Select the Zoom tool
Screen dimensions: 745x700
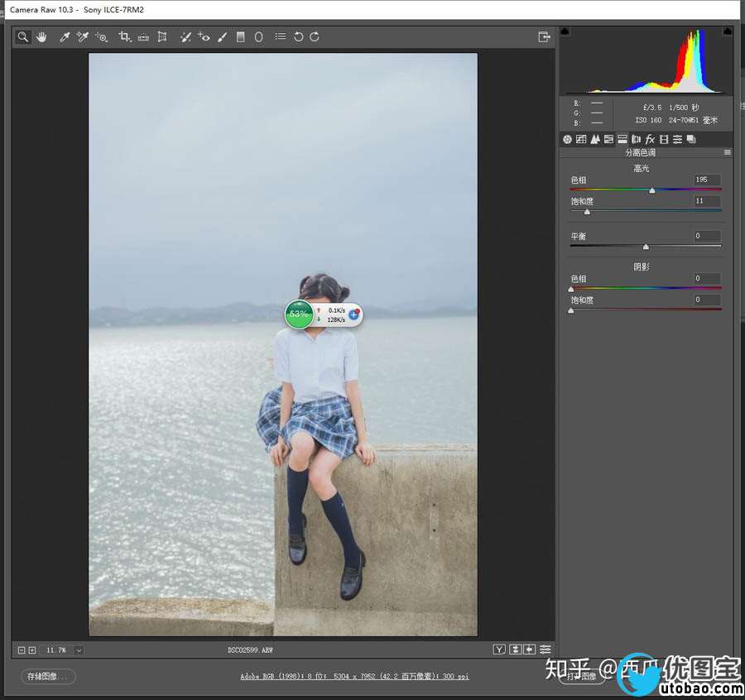tap(22, 36)
